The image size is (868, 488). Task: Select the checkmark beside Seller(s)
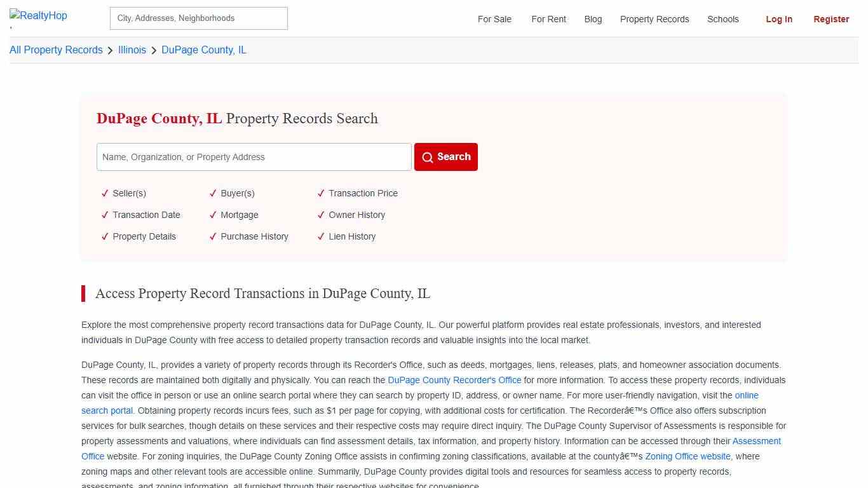coord(105,193)
